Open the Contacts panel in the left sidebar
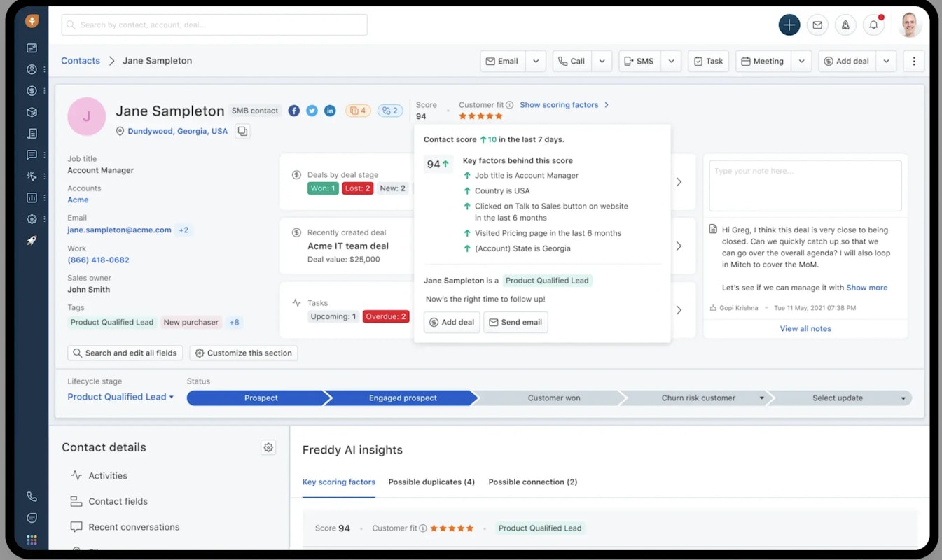The image size is (942, 560). click(31, 69)
